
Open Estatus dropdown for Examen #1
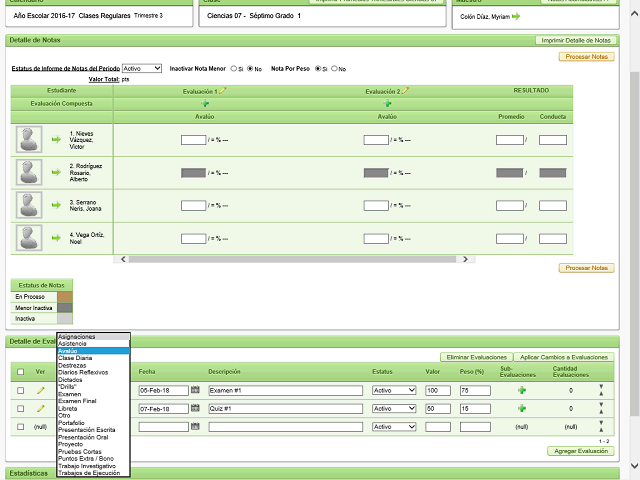(394, 390)
